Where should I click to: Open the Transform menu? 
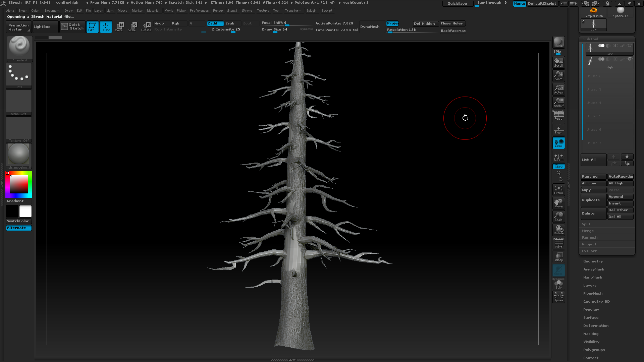tap(293, 11)
